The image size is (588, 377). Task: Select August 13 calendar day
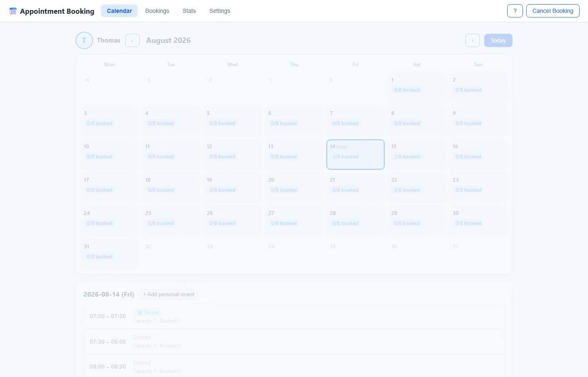294,155
